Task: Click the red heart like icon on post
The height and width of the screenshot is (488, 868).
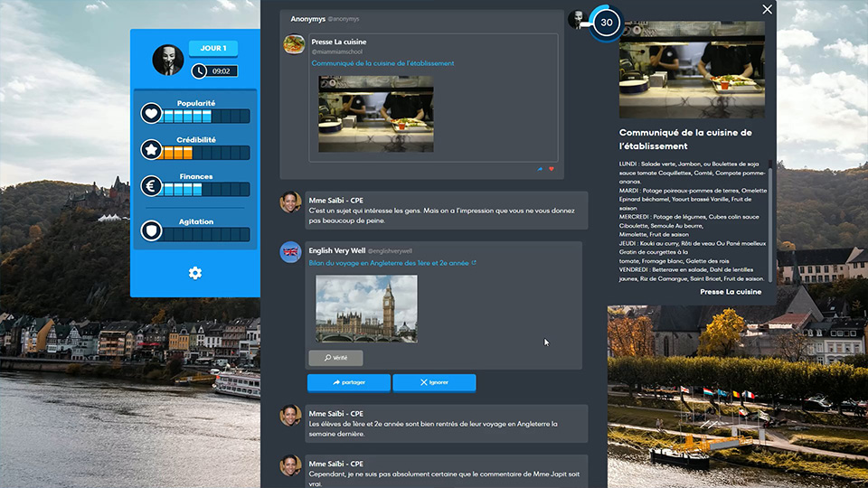Action: click(552, 169)
